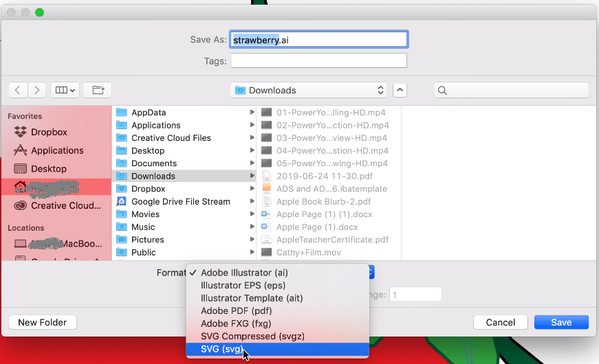The height and width of the screenshot is (364, 599).
Task: Click the Cathy+Film.mov file
Action: click(x=329, y=252)
